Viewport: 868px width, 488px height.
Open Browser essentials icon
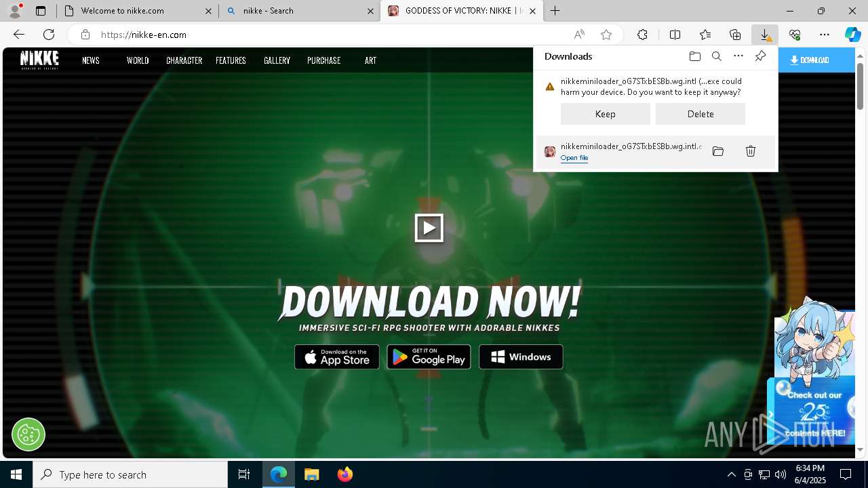(795, 35)
